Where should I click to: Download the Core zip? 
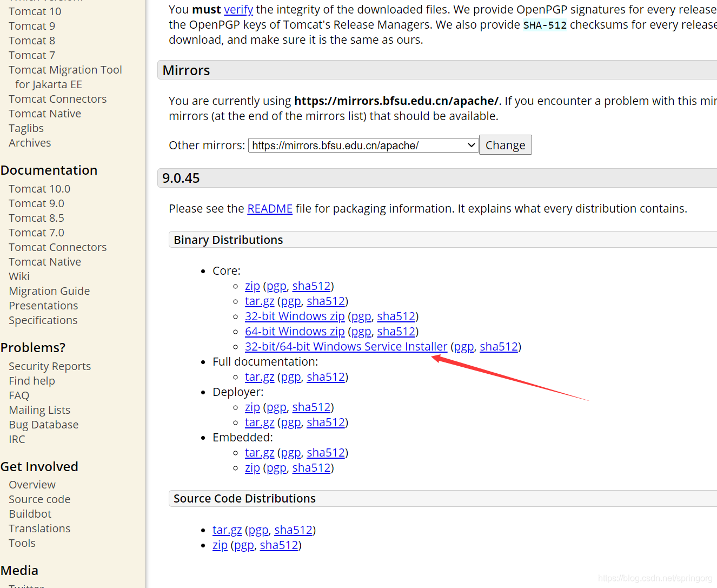[253, 286]
